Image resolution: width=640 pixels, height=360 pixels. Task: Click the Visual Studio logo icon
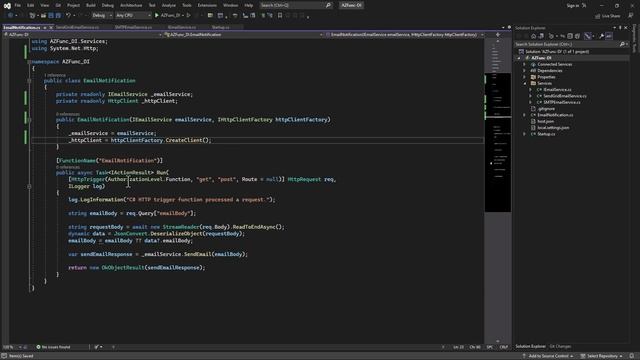[x=7, y=5]
